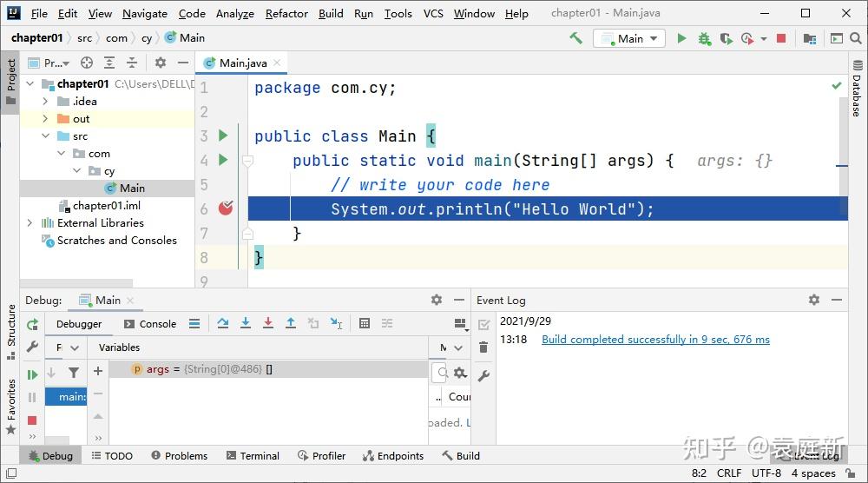Click the Step Into debugger icon
Viewport: 868px width, 483px height.
[246, 323]
